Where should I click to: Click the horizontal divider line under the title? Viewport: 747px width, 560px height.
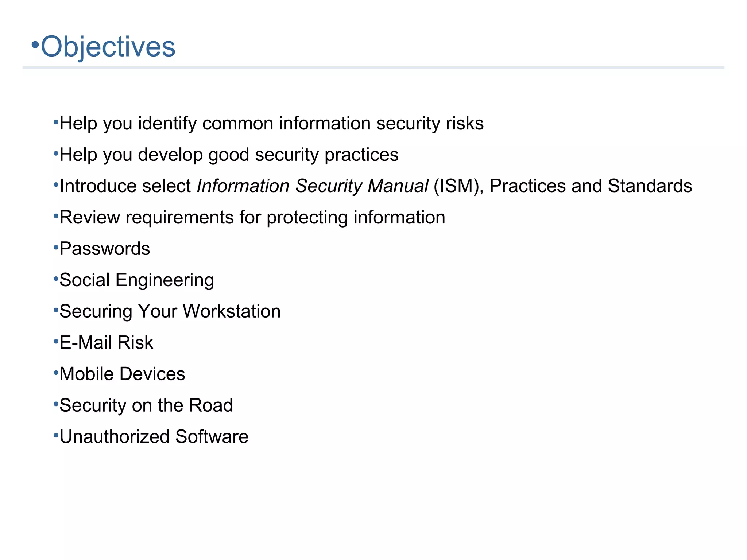tap(373, 67)
